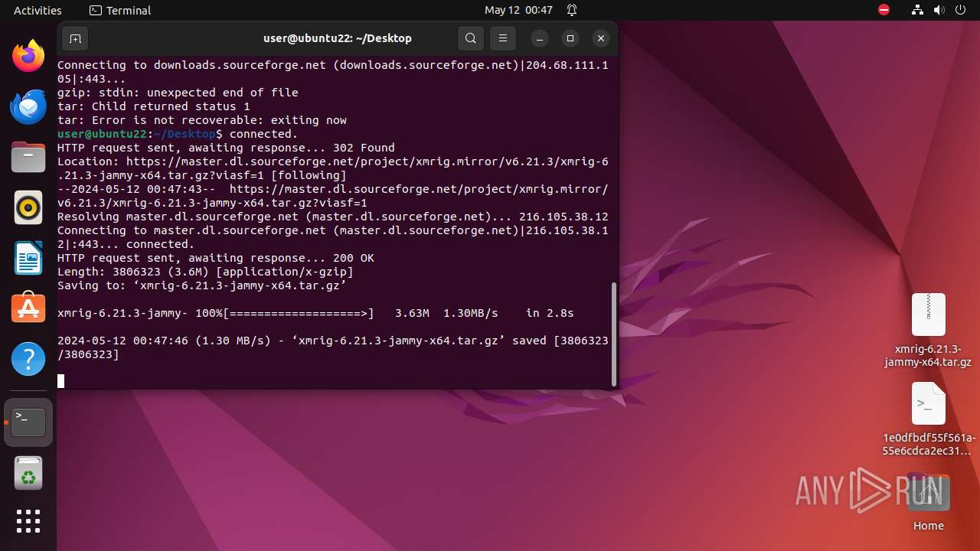Click the notifications bell icon
Image resolution: width=980 pixels, height=551 pixels.
tap(572, 10)
